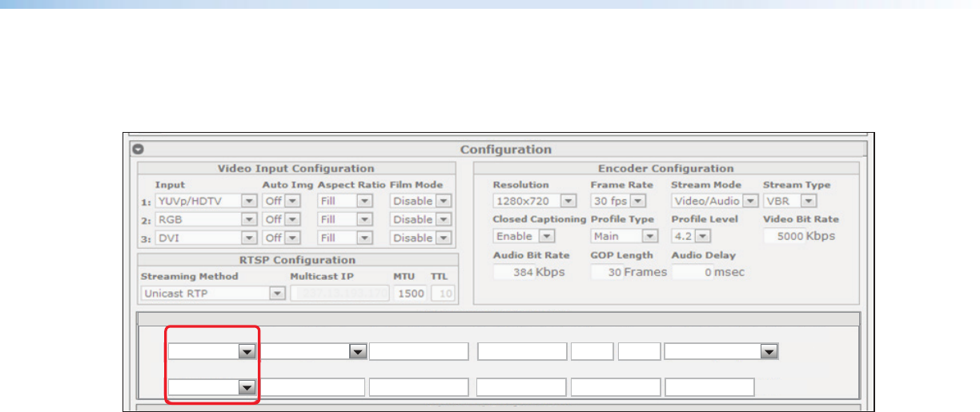Click the MTU field showing 1500
This screenshot has height=412, width=980.
[410, 294]
